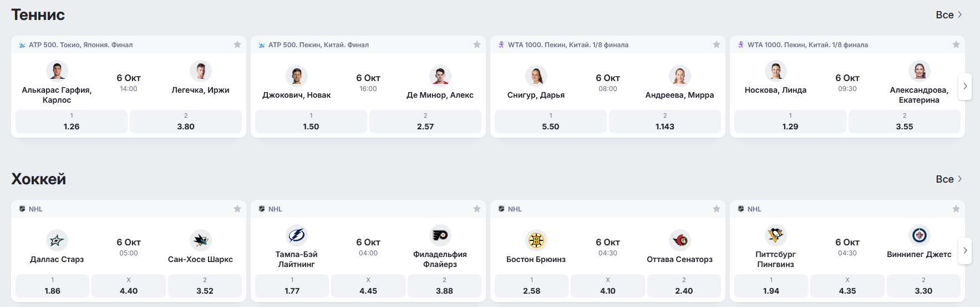Open the Tampa Bay Lightning team logo
Image resolution: width=980 pixels, height=307 pixels.
pos(297,235)
